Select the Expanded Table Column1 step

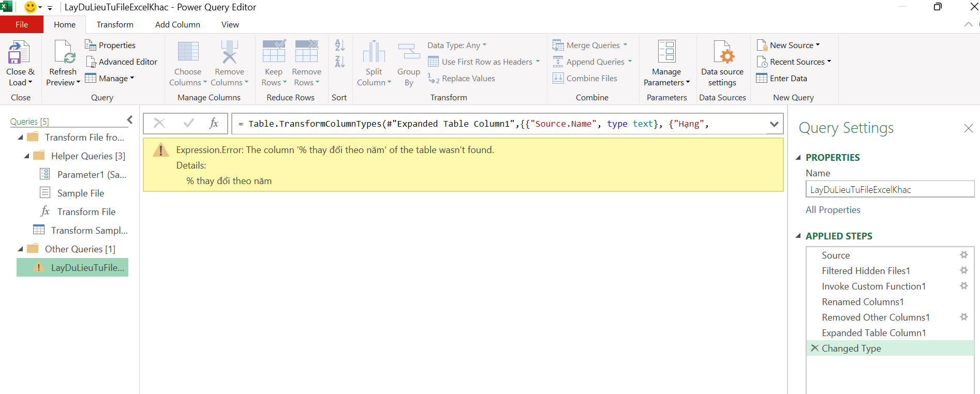pos(873,333)
